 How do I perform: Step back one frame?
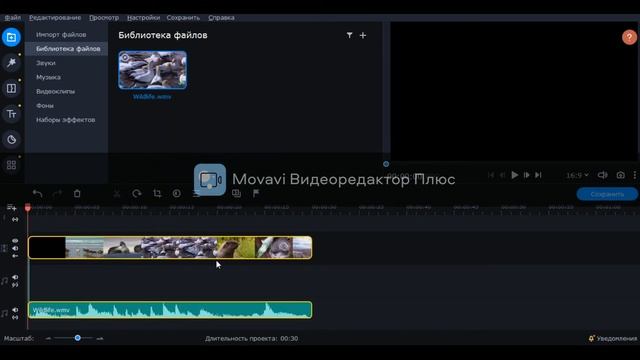[502, 175]
